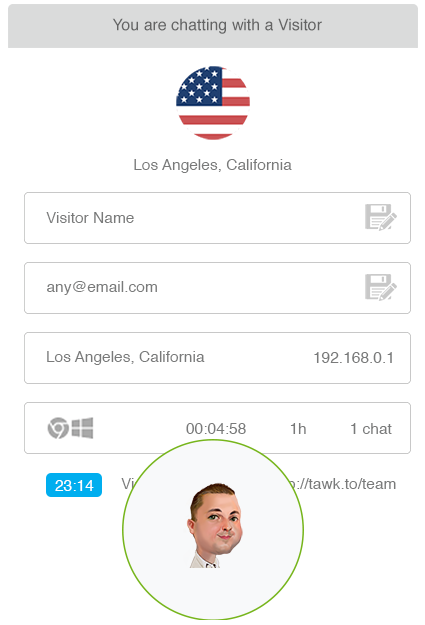Click the Chrome browser icon

point(58,428)
